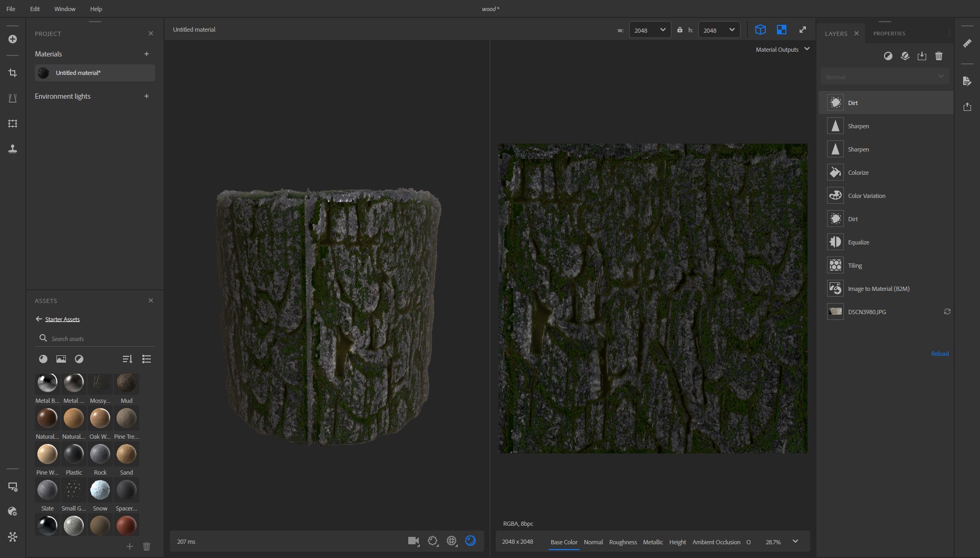Select the Crop tool in left toolbar

coord(13,73)
